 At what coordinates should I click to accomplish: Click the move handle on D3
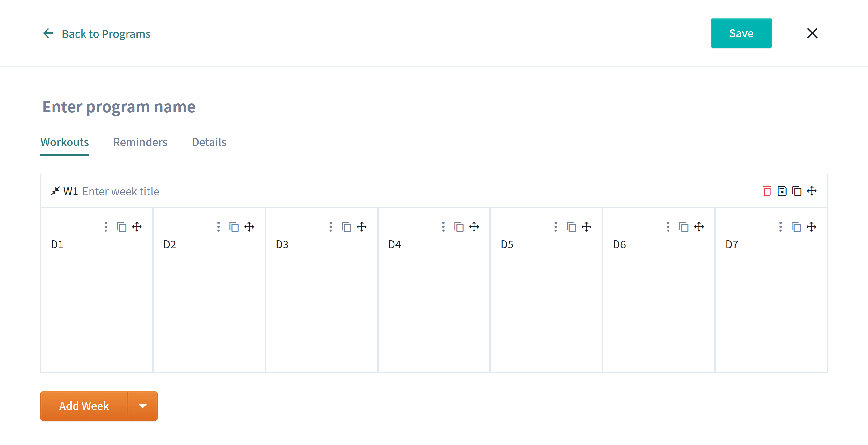point(362,227)
